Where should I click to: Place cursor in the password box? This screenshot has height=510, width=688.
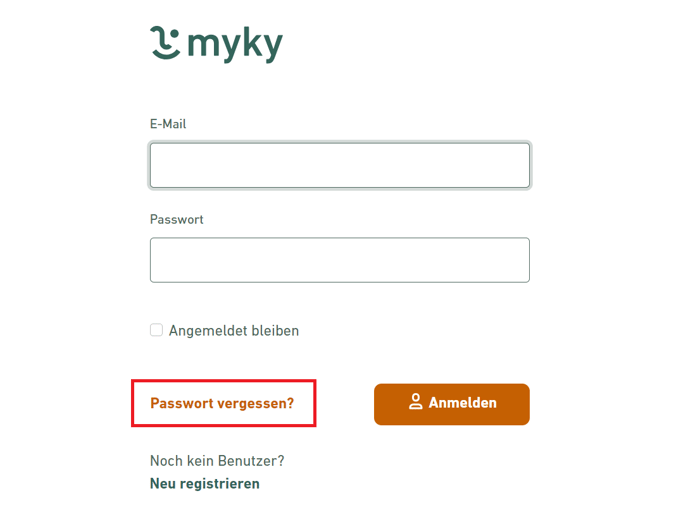[x=340, y=260]
